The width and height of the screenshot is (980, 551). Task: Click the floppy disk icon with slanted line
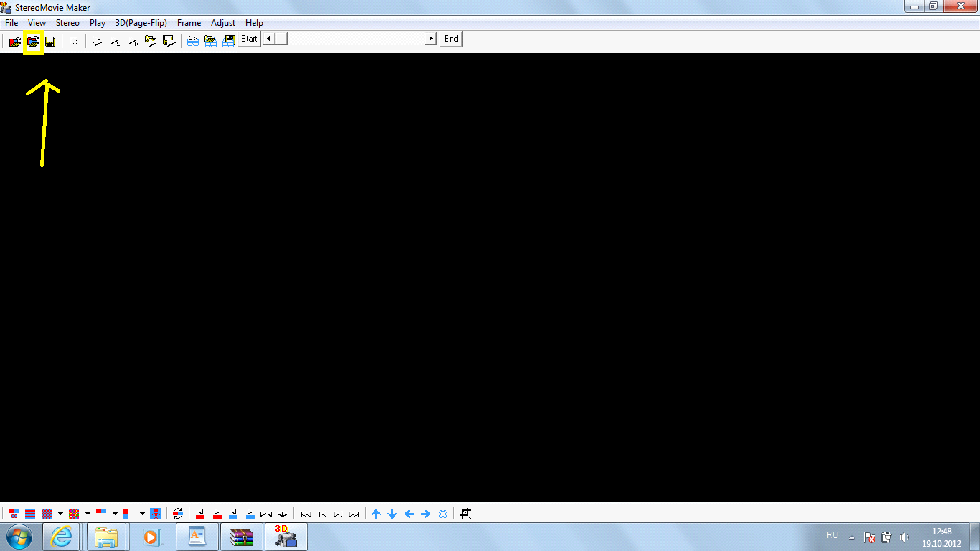click(x=169, y=41)
